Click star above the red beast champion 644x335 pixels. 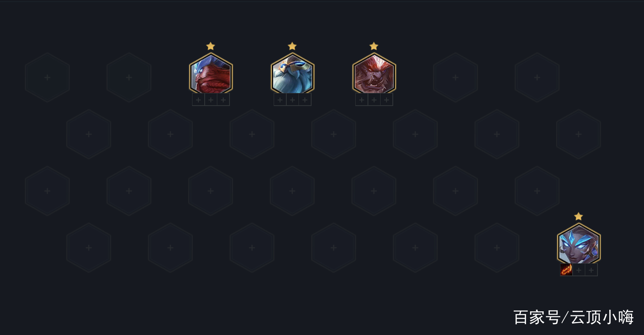click(x=374, y=46)
